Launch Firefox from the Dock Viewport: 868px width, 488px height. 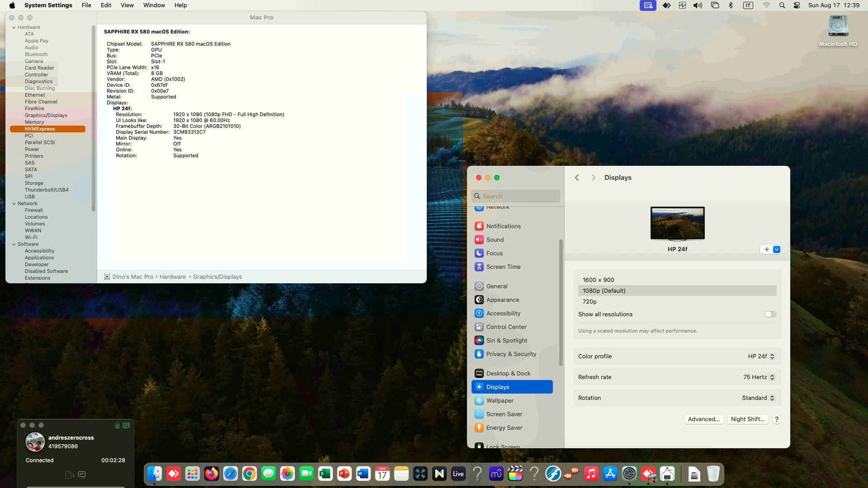[212, 474]
